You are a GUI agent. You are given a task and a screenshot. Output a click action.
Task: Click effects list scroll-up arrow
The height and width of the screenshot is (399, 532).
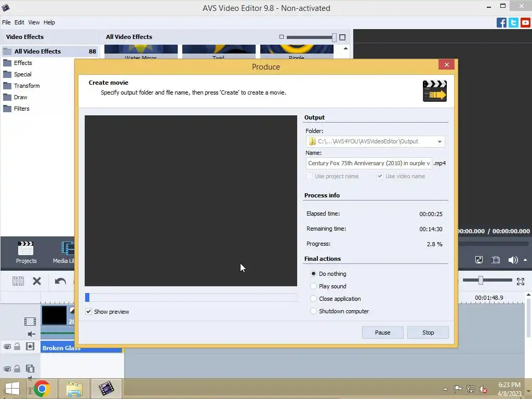tap(345, 48)
